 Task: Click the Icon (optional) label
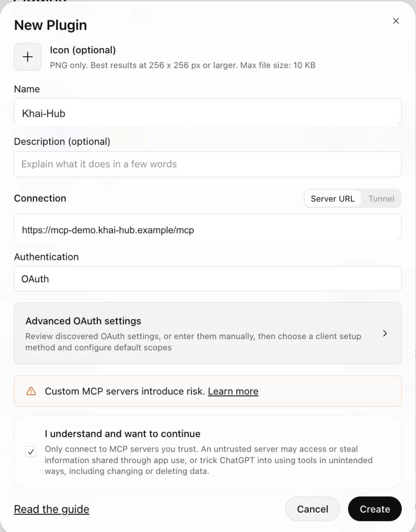[x=83, y=50]
